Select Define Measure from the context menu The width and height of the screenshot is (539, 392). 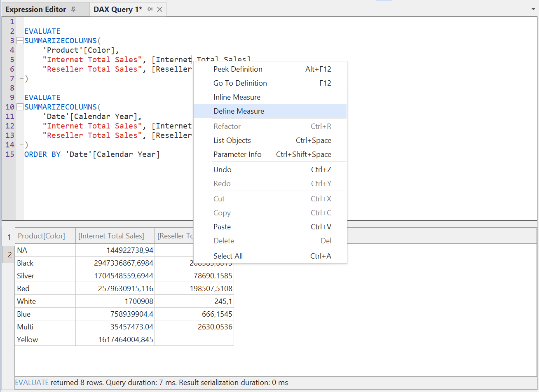(x=239, y=111)
